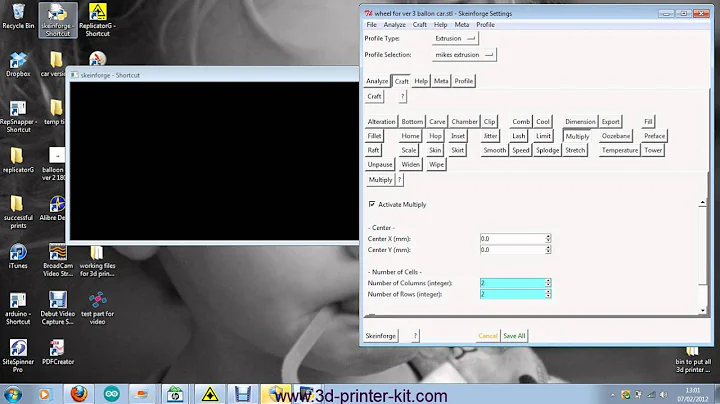Open the Fill plugin settings
720x404 pixels.
point(648,122)
